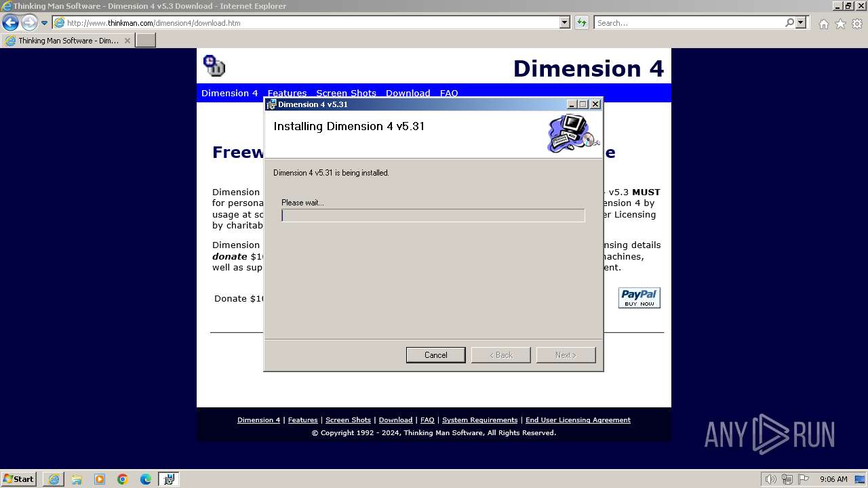Click the disabled Back button in installer

point(500,355)
